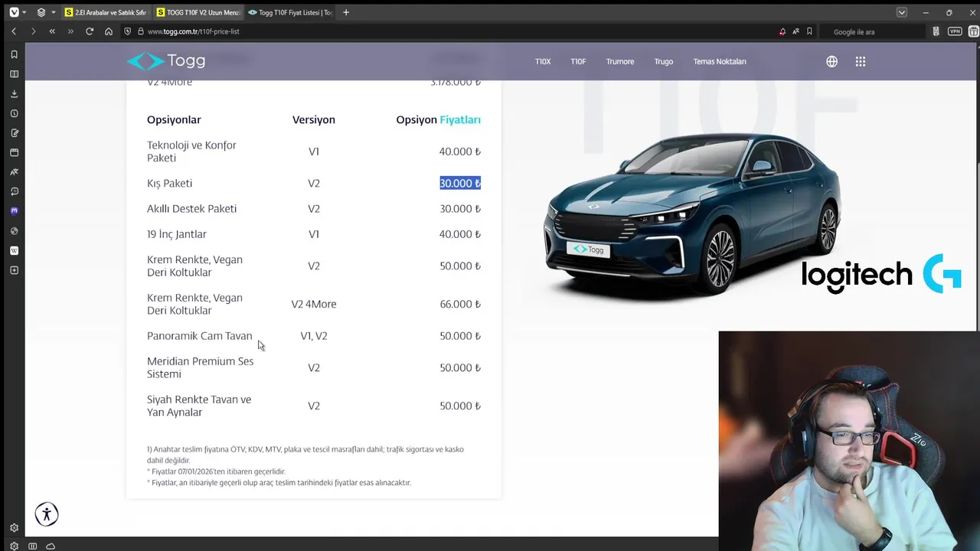Click Panoramik Cam Tavan label

tap(199, 336)
